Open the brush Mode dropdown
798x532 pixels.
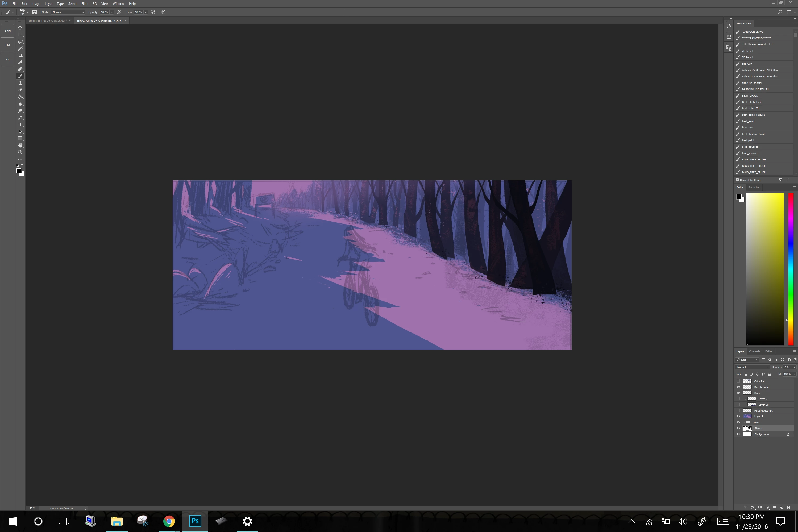pyautogui.click(x=68, y=12)
